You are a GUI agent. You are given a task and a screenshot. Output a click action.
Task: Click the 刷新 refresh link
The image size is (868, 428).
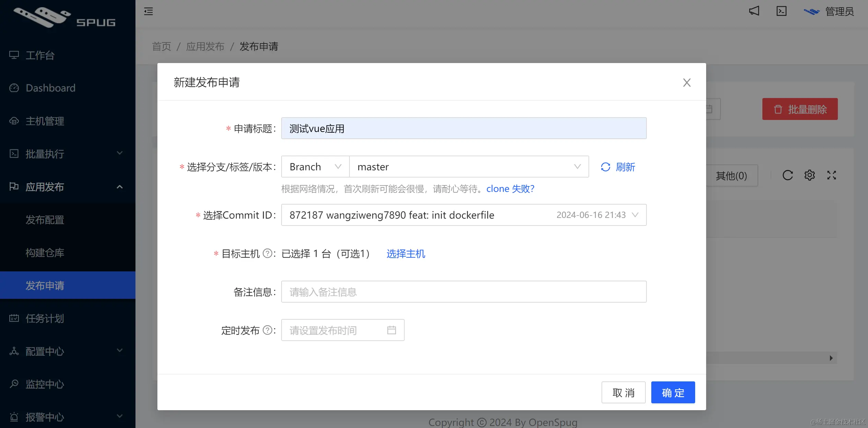618,167
